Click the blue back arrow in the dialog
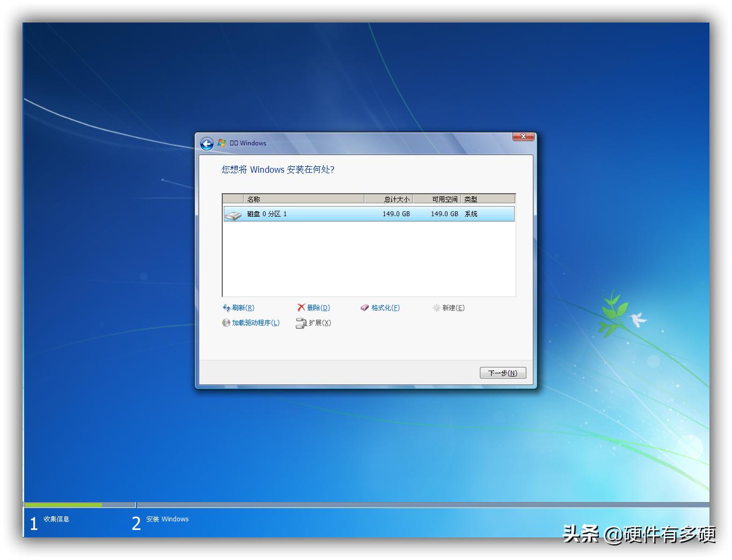The width and height of the screenshot is (732, 560). [x=207, y=143]
